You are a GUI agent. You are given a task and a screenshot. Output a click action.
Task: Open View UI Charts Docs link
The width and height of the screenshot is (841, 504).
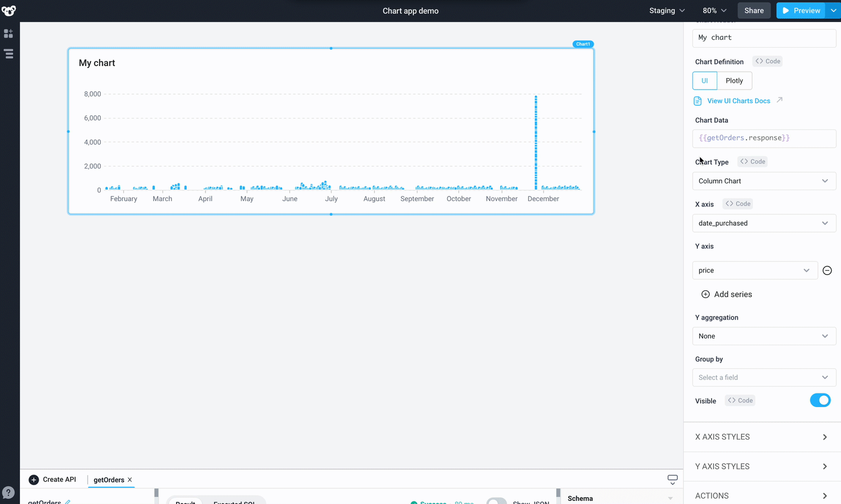pyautogui.click(x=738, y=101)
